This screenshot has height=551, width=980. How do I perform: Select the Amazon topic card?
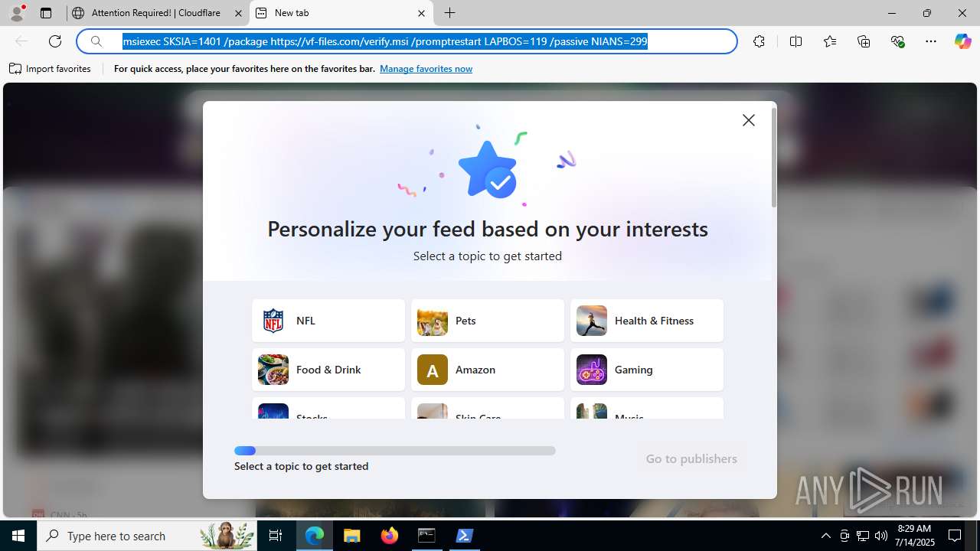pyautogui.click(x=488, y=370)
